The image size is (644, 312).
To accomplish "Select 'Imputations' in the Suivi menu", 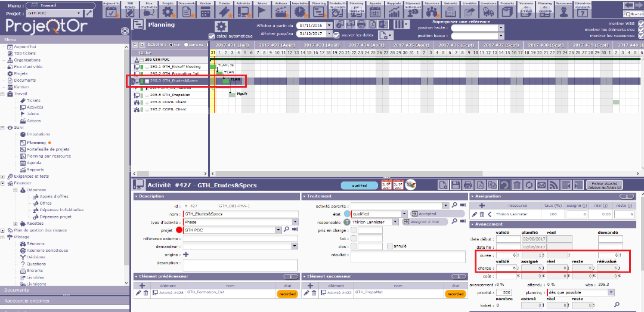I will tap(38, 134).
